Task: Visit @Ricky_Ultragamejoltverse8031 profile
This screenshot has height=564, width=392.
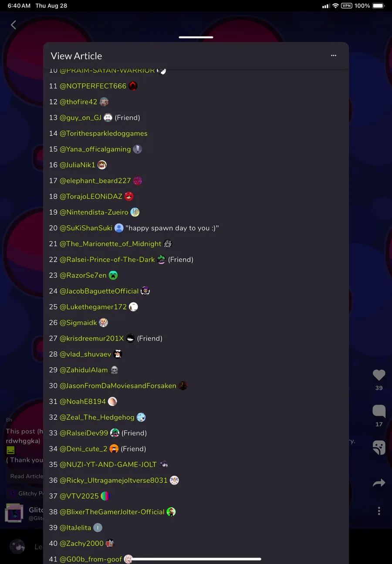Action: [114, 480]
